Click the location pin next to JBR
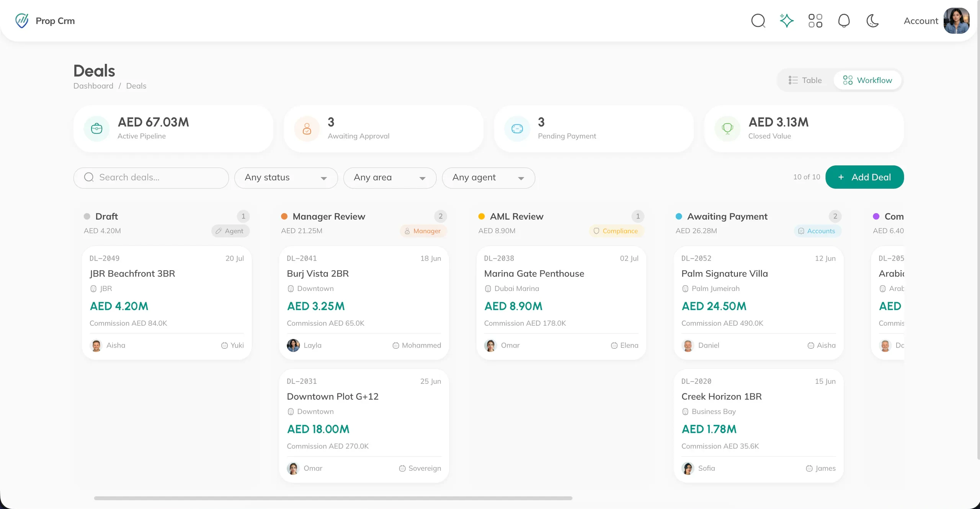Viewport: 980px width, 509px height. point(93,289)
